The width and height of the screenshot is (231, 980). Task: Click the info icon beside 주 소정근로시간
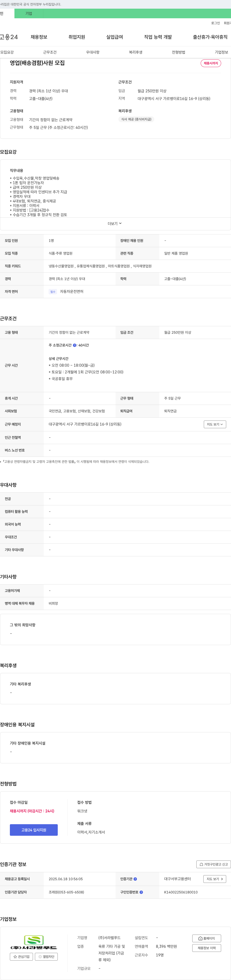pyautogui.click(x=75, y=345)
